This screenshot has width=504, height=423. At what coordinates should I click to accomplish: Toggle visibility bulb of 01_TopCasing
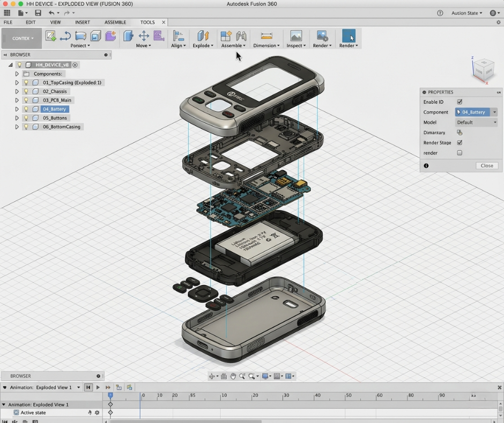(26, 83)
